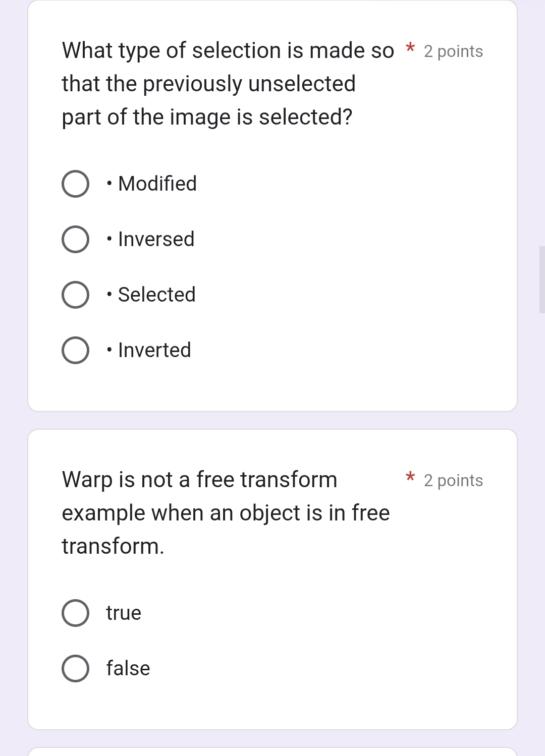Click the partially visible card at the bottom
Screen dimensions: 545x756
coord(272,751)
